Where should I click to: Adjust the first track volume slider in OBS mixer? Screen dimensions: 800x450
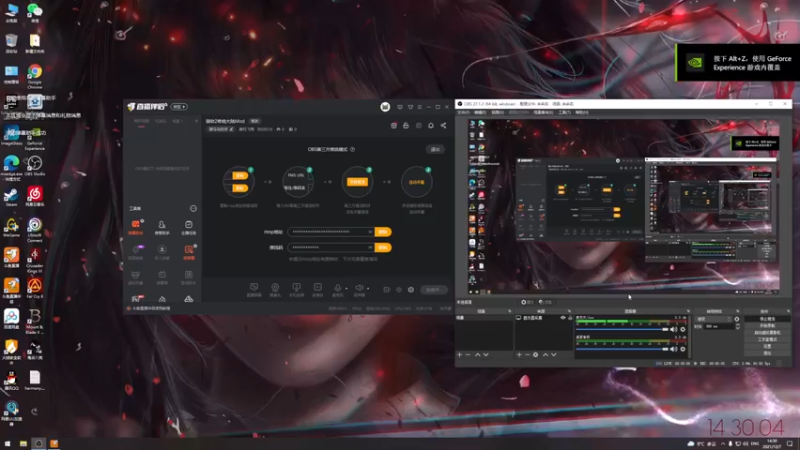tap(622, 330)
